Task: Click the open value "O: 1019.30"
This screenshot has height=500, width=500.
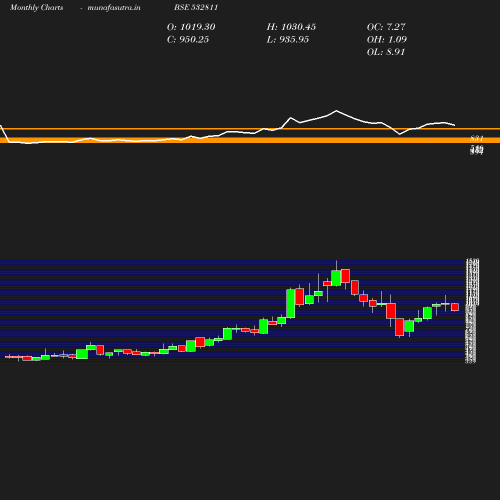Action: click(191, 27)
